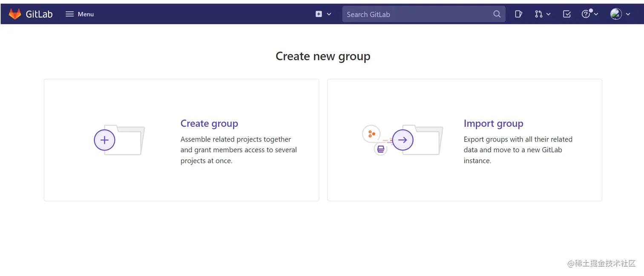Expand the Help dropdown chevron

pyautogui.click(x=596, y=14)
